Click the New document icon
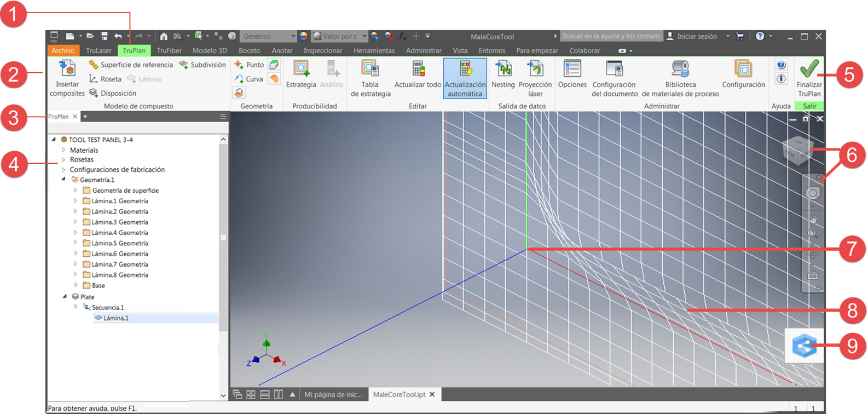868x414 pixels. pyautogui.click(x=70, y=36)
